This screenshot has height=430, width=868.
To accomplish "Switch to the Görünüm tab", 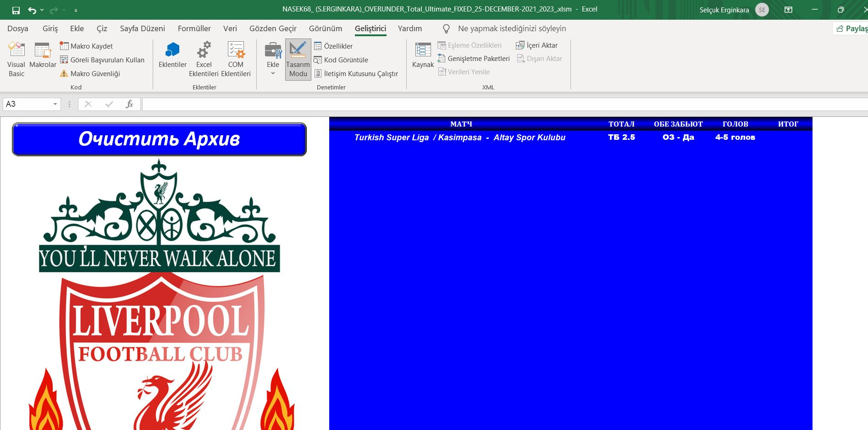I will (326, 28).
